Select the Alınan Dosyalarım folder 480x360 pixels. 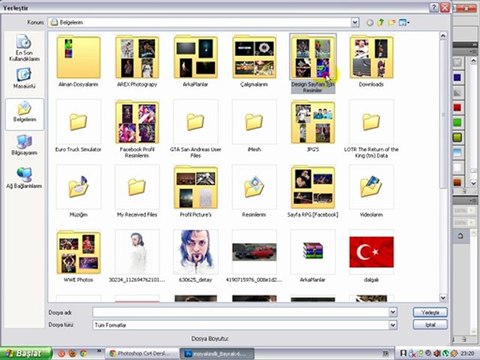(78, 61)
